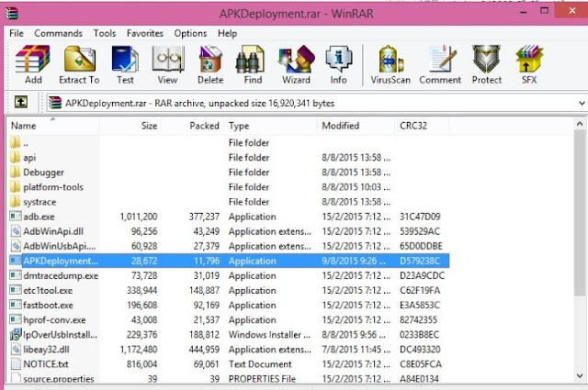Click CRC32 value DC493320
Viewport: 588px width, 390px height.
tap(420, 350)
